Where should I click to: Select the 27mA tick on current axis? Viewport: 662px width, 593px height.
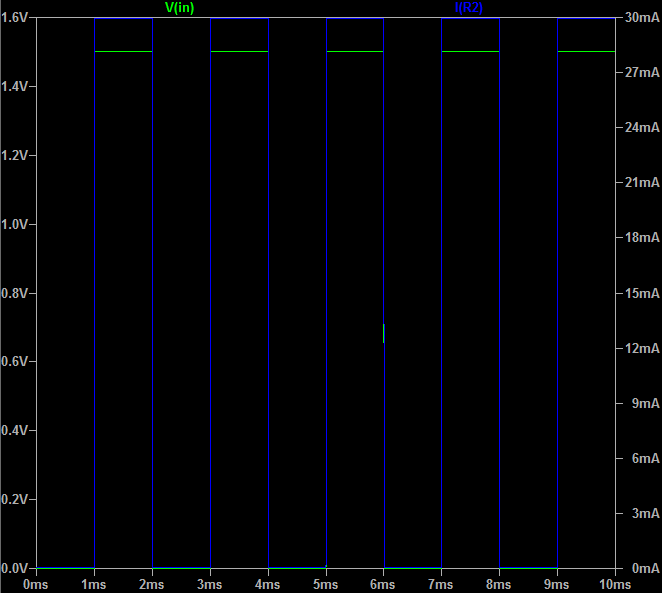pos(640,73)
